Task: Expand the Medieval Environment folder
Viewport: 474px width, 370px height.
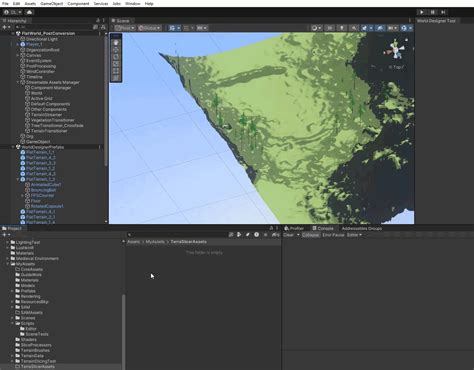Action: [x=8, y=259]
